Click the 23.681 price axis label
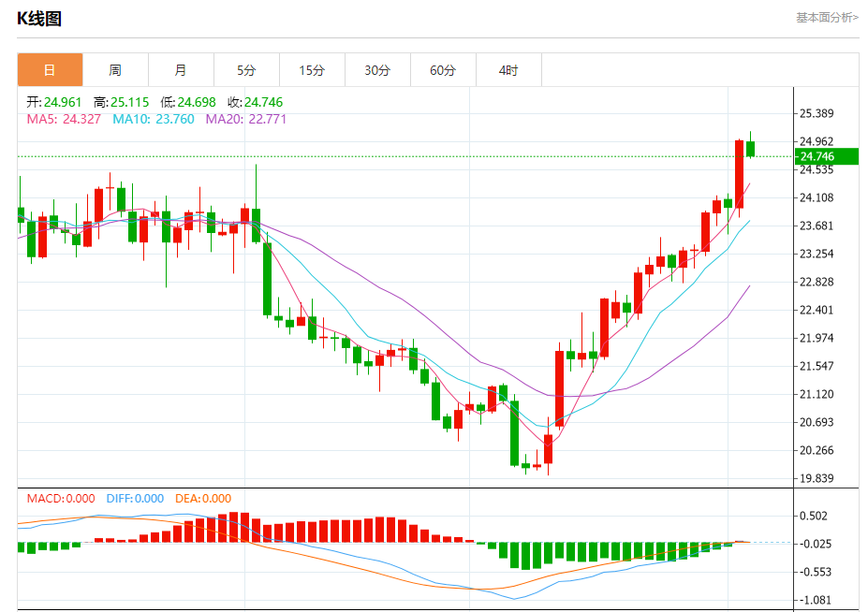Image resolution: width=868 pixels, height=612 pixels. 817,226
